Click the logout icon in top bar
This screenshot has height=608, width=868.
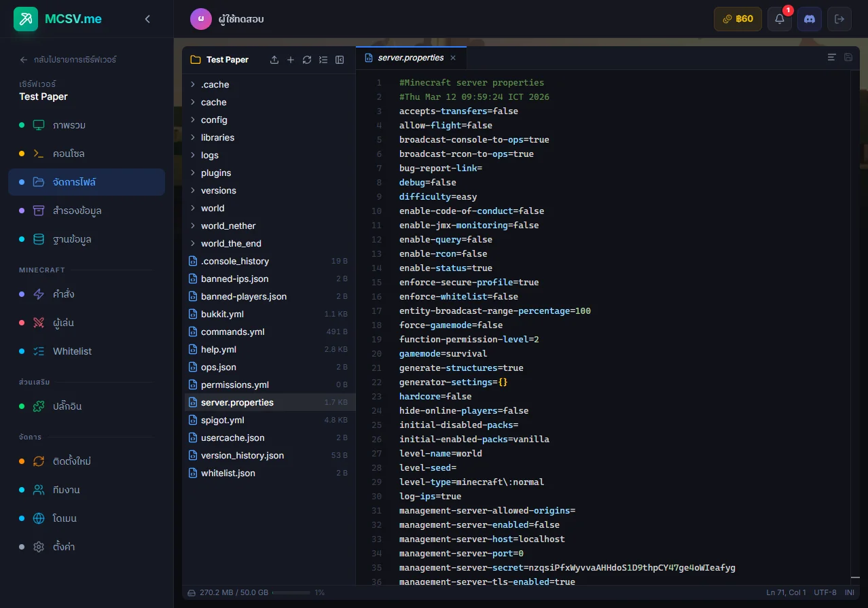(x=839, y=19)
